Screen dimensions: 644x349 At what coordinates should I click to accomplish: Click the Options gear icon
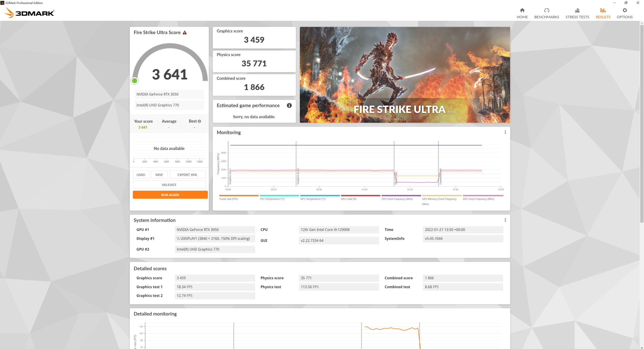coord(624,10)
